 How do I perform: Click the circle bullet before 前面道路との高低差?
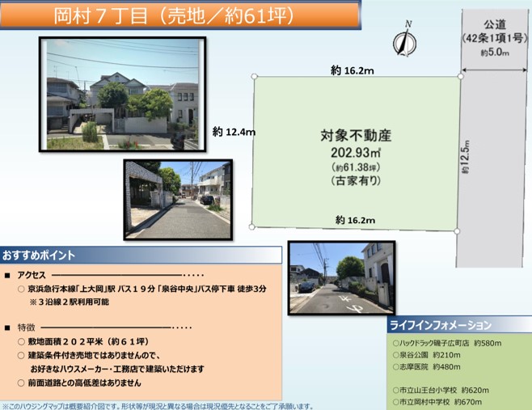coord(20,382)
